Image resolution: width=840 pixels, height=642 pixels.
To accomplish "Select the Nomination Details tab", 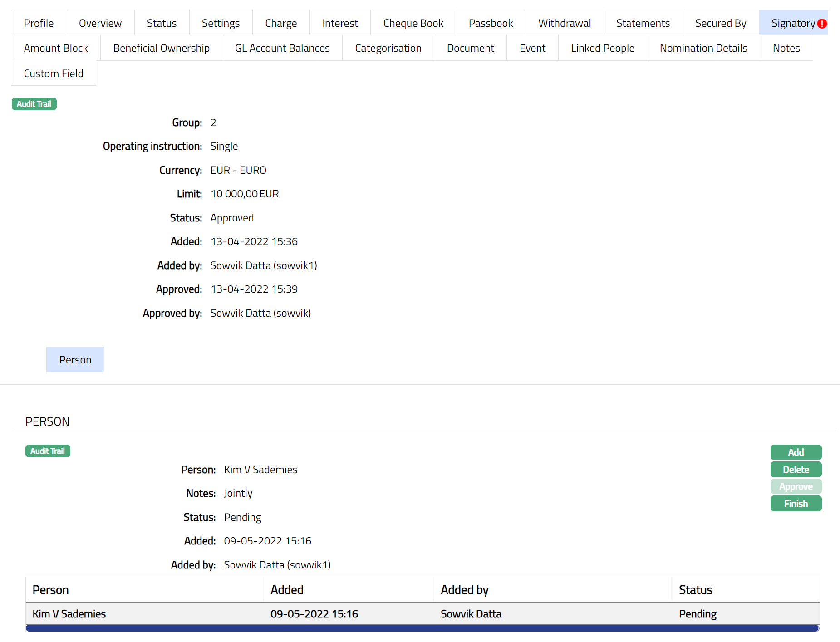I will pos(703,48).
